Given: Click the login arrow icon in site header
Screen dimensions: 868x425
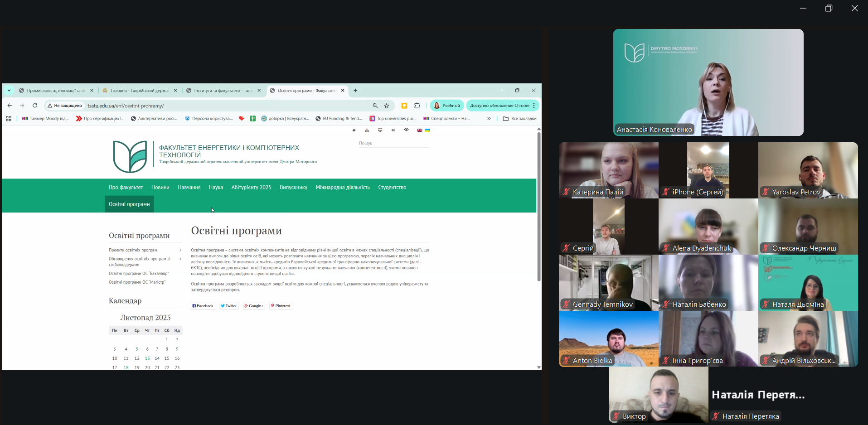Looking at the screenshot, I should click(393, 130).
